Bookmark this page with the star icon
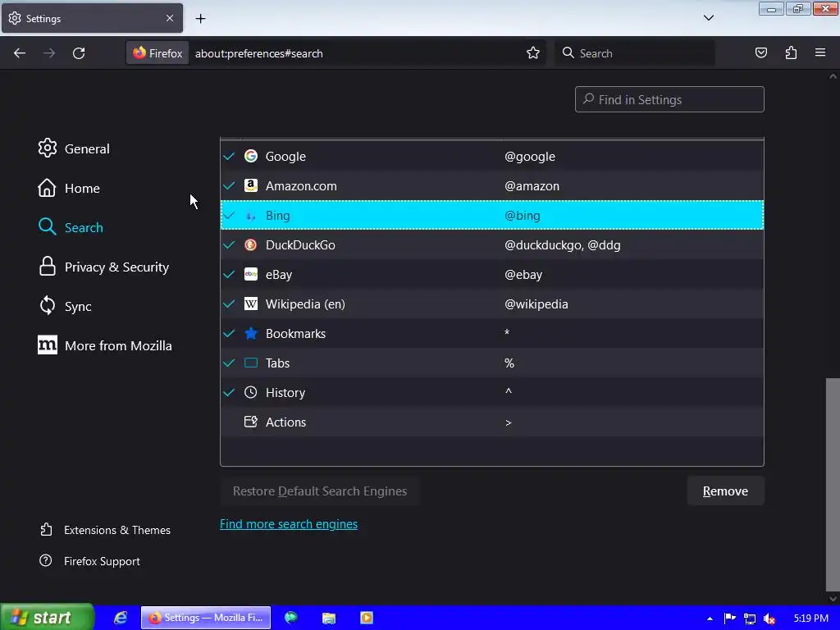The height and width of the screenshot is (630, 840). (x=533, y=53)
